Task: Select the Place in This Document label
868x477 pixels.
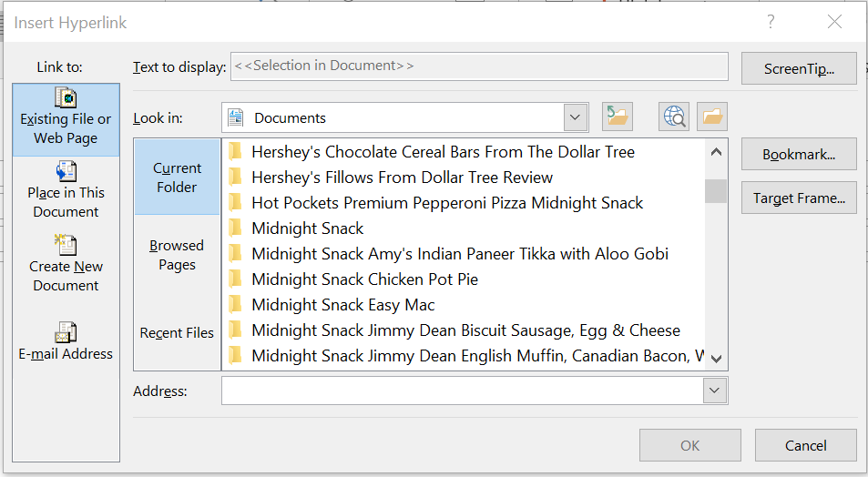Action: pyautogui.click(x=66, y=202)
